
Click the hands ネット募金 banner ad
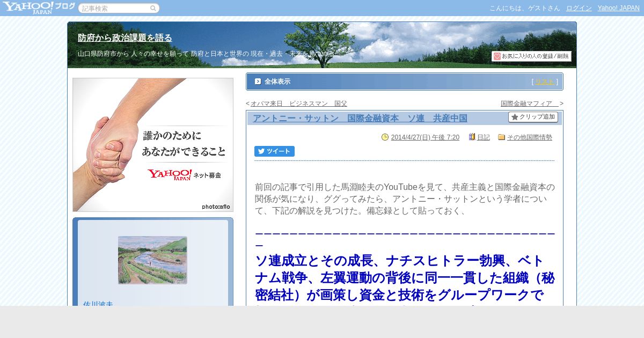(x=153, y=145)
